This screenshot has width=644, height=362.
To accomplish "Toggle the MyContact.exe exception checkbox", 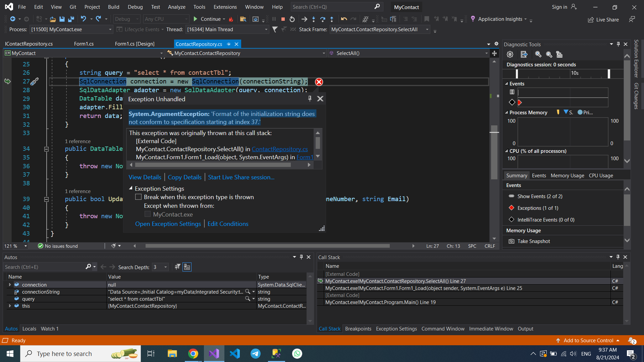I will point(147,214).
